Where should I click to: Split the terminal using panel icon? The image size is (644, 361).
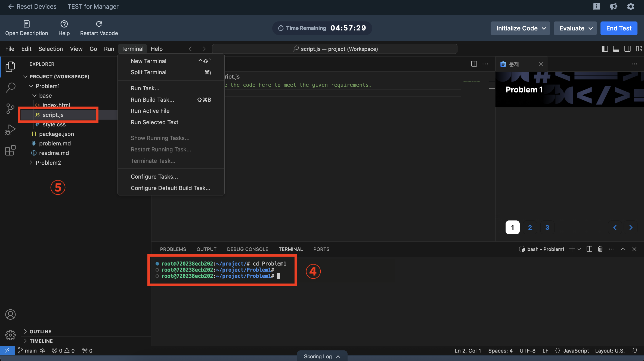tap(589, 249)
